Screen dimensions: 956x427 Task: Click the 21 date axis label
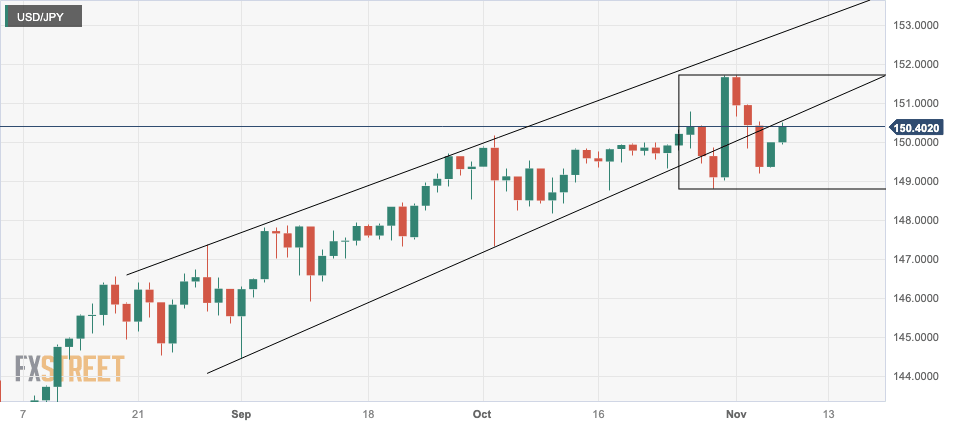click(138, 413)
